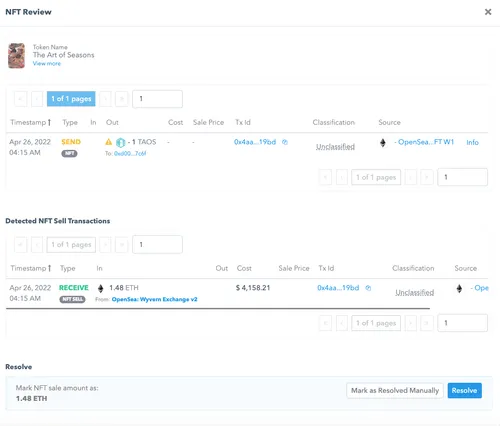
Task: Click horizontal scrollbar under RECEIVE row
Action: point(218,309)
